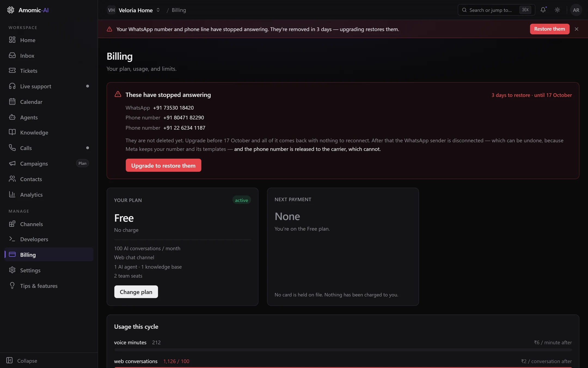Click the Settings gear icon
Image resolution: width=588 pixels, height=368 pixels.
click(12, 270)
